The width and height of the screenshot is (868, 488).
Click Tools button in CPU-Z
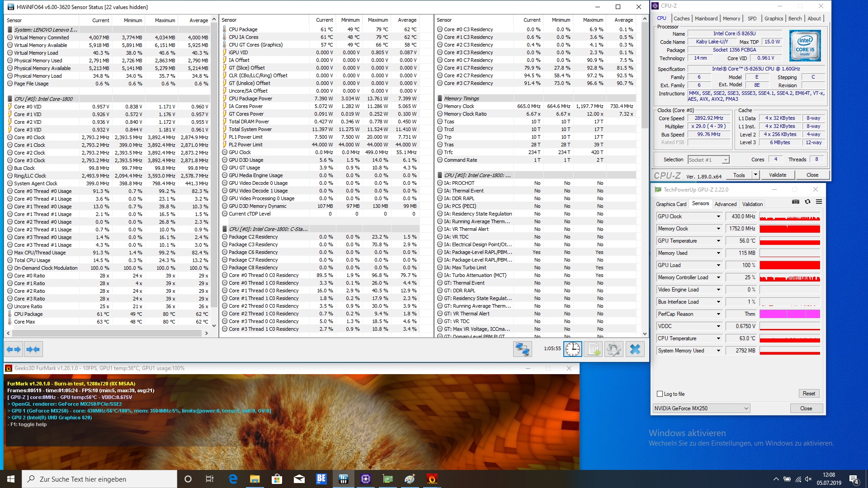click(739, 175)
